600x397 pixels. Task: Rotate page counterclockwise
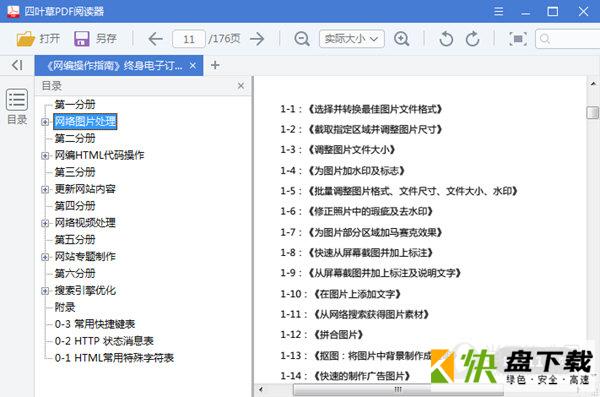[x=446, y=39]
